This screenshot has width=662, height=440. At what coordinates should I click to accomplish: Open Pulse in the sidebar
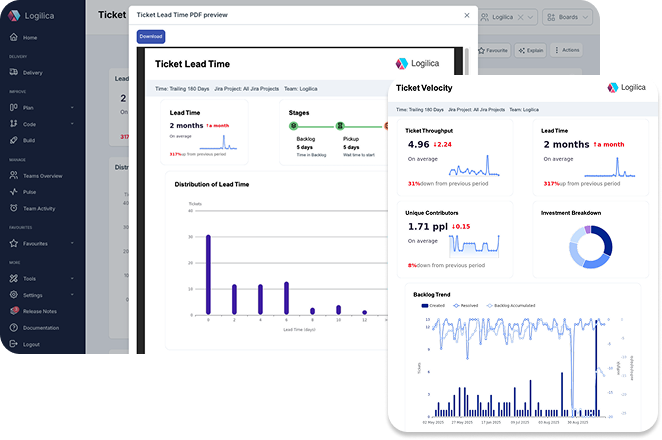click(x=29, y=192)
